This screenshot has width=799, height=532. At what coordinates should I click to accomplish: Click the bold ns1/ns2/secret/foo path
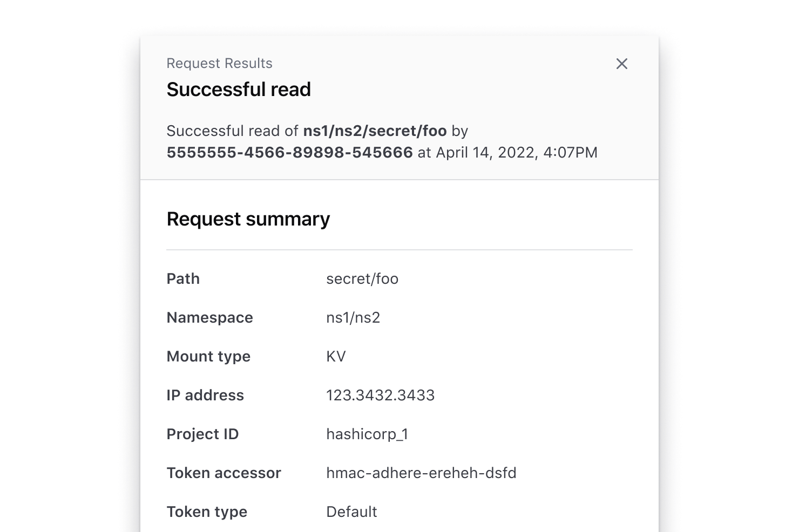pyautogui.click(x=375, y=131)
